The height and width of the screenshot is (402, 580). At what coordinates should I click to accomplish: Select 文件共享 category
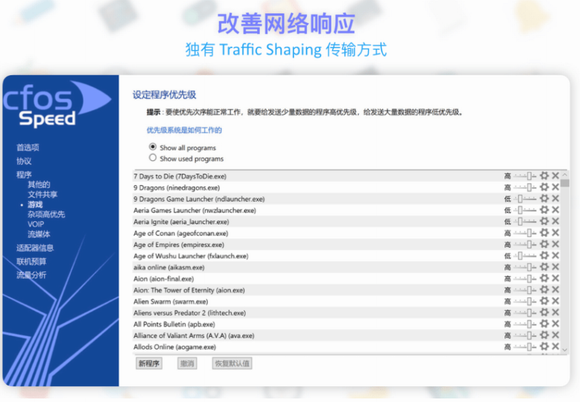43,195
